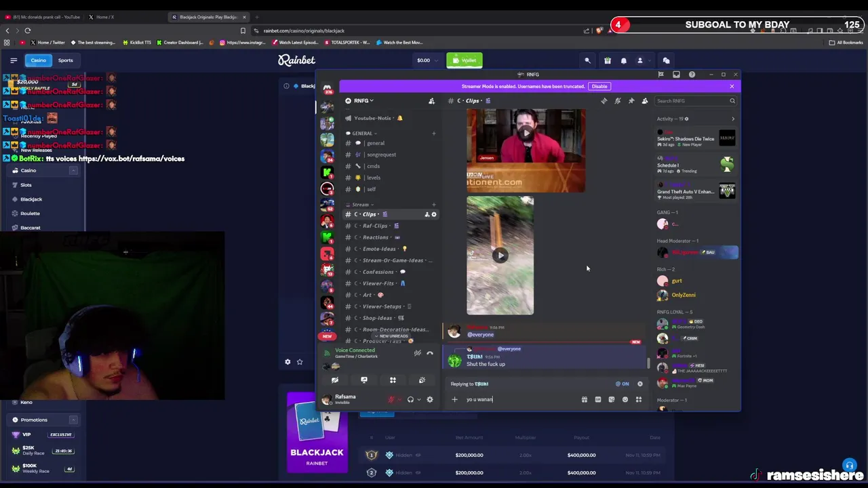Open Blackjack in Rainbet sidebar
The image size is (868, 488).
(31, 199)
